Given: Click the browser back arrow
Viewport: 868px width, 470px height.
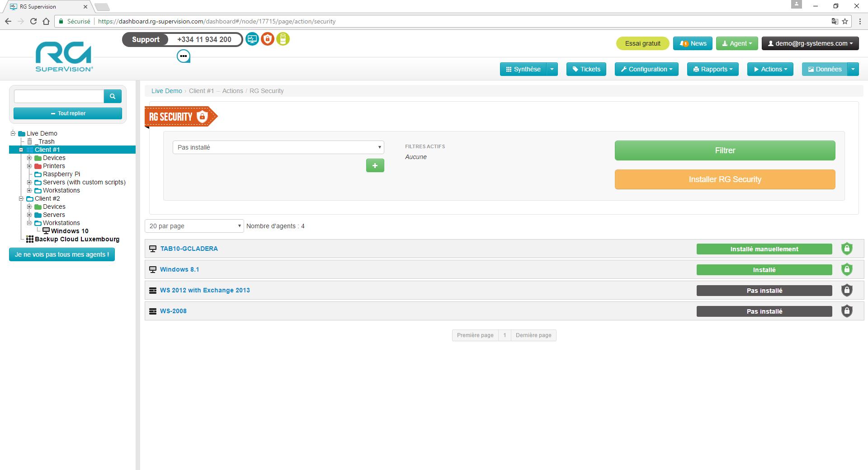Looking at the screenshot, I should 8,21.
